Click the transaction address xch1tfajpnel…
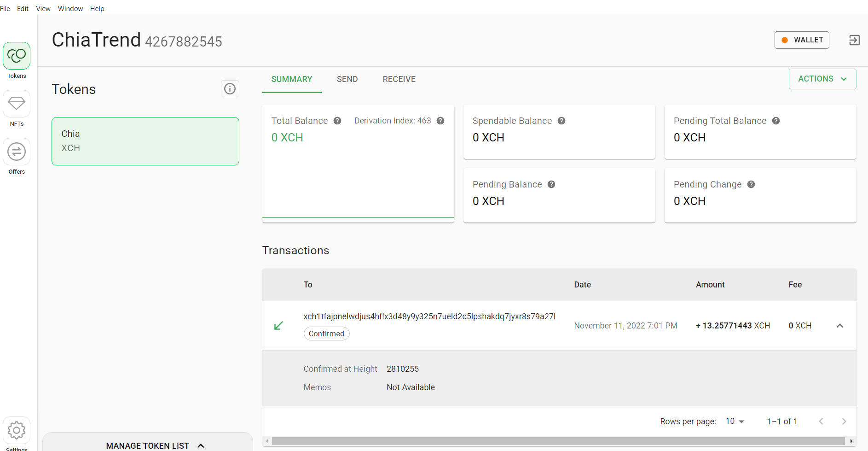The image size is (868, 451). [x=429, y=316]
